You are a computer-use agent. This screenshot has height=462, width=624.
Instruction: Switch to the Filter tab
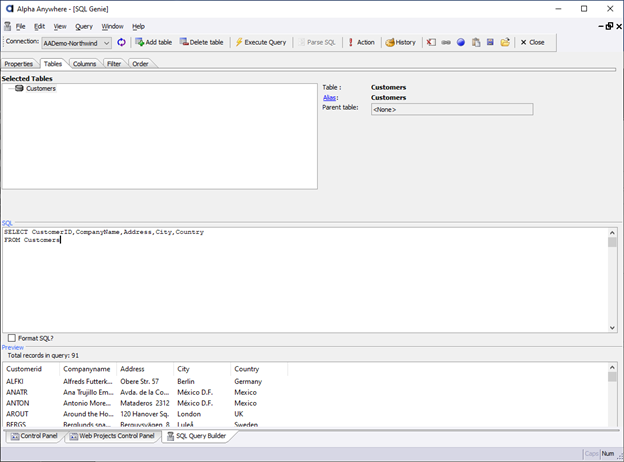tap(114, 64)
